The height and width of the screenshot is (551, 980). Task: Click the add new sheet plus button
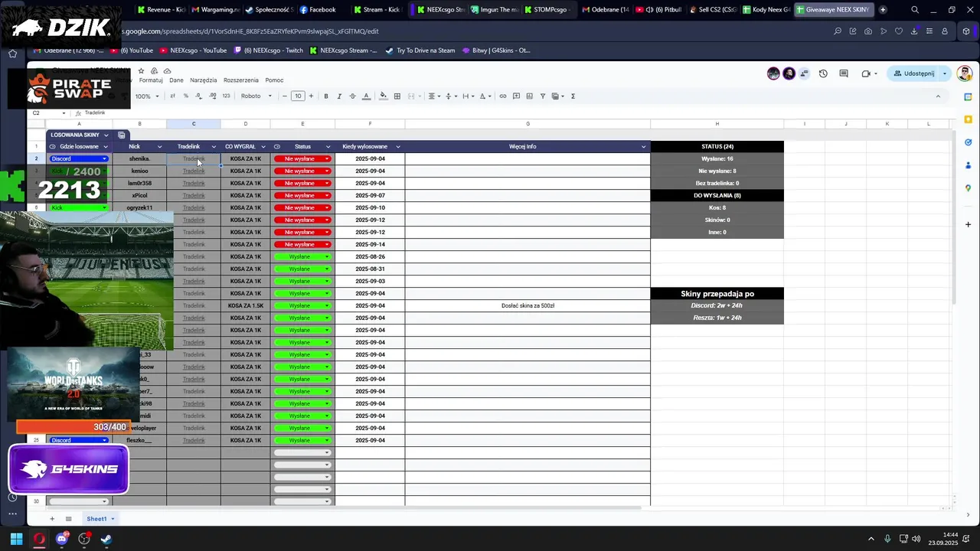[x=52, y=519]
